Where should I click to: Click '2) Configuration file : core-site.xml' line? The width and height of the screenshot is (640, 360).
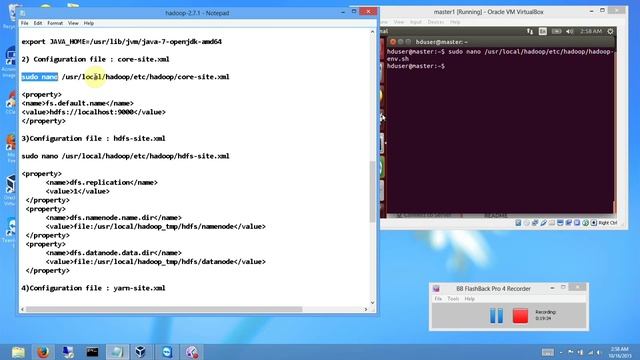(95, 59)
